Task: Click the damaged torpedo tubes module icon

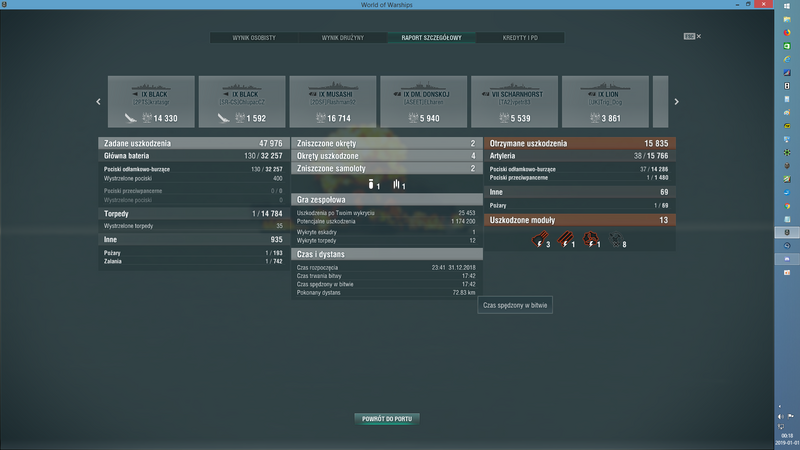Action: coord(565,238)
